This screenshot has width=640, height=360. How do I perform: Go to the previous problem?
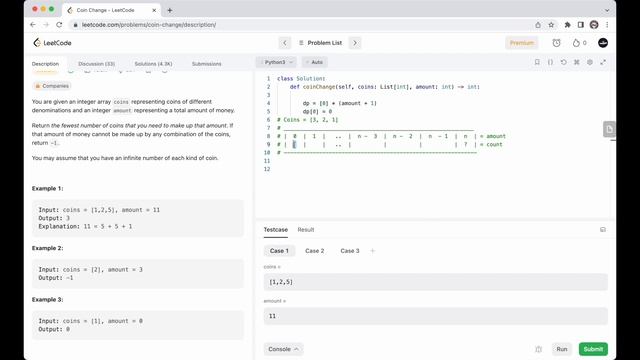pos(285,43)
